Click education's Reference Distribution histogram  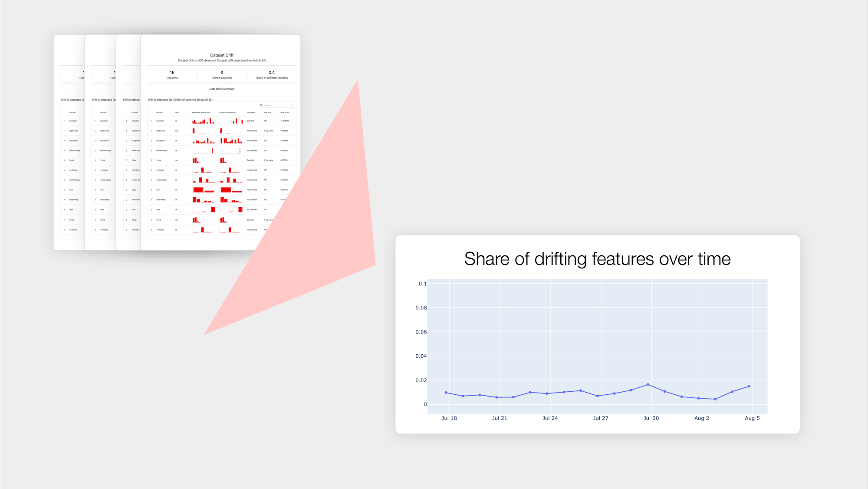[203, 121]
